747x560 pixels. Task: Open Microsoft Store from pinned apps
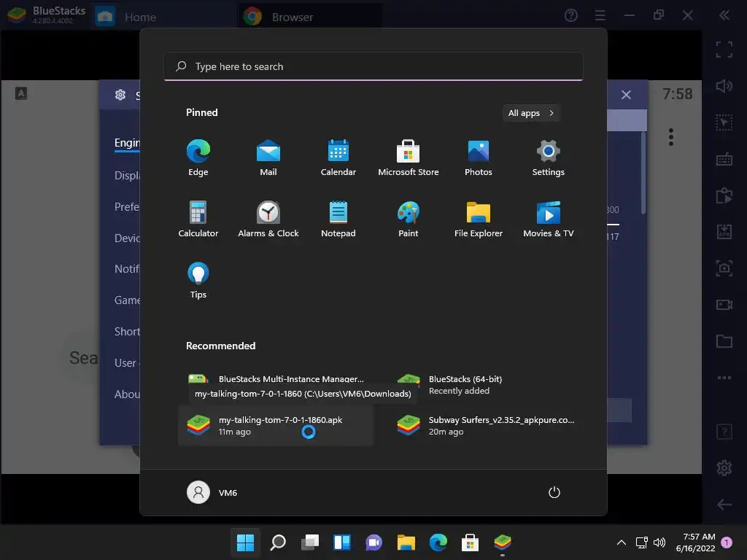click(x=409, y=158)
